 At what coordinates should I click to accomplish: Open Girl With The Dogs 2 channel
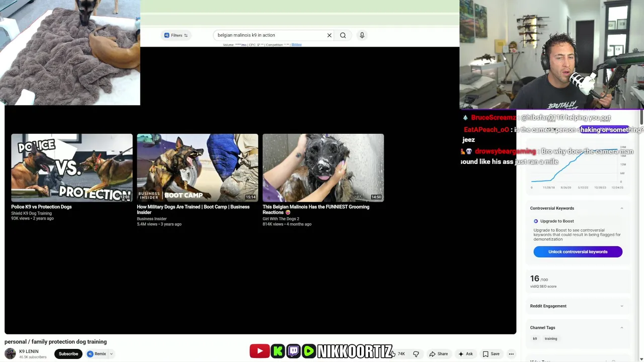(281, 219)
